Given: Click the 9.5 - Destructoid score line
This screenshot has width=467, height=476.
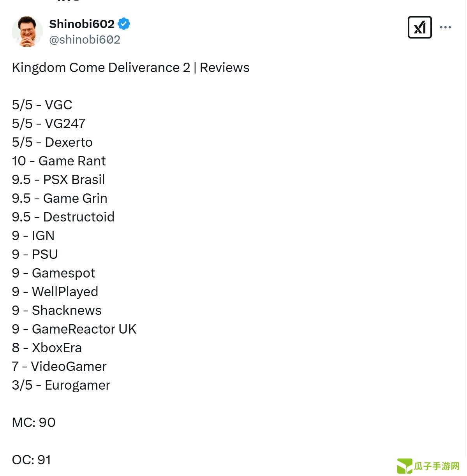Looking at the screenshot, I should coord(63,217).
